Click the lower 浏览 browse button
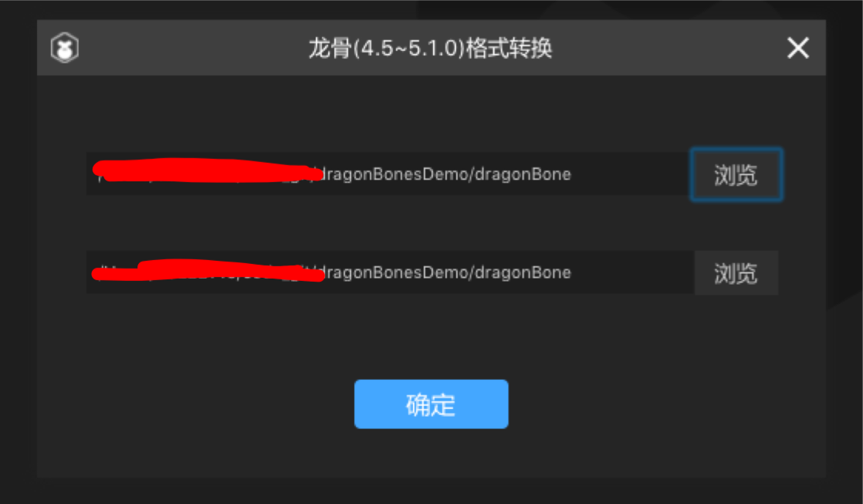Image resolution: width=863 pixels, height=504 pixels. coord(736,273)
